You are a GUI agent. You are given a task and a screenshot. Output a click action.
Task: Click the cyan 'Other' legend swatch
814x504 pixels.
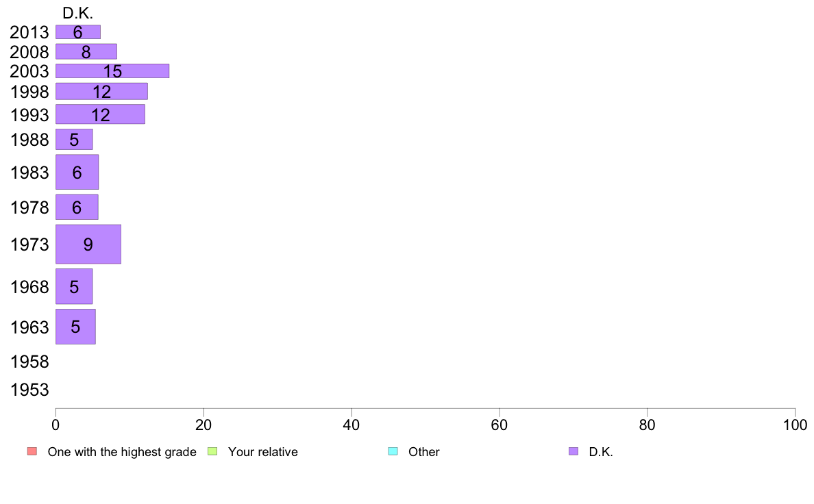[x=393, y=451]
